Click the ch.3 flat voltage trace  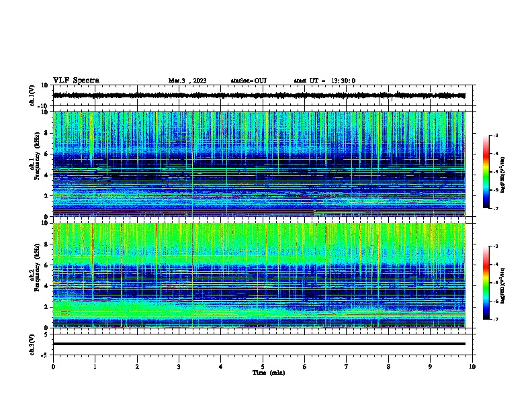(259, 344)
